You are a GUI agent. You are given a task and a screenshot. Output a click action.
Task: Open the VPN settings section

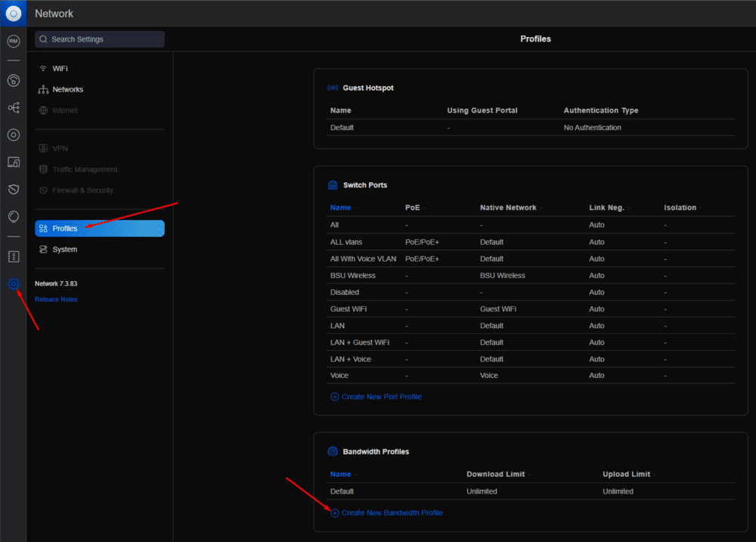pyautogui.click(x=100, y=148)
